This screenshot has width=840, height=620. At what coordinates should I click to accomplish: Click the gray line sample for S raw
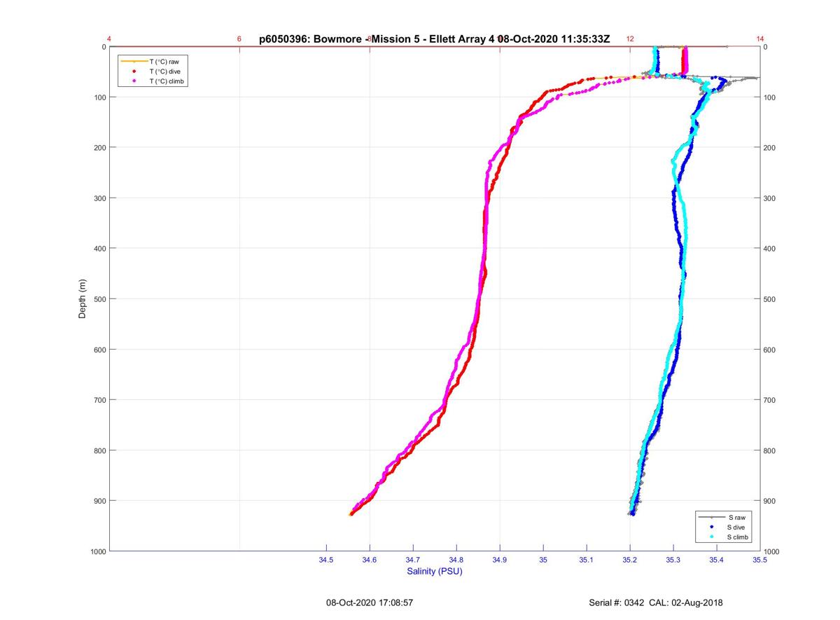tap(711, 517)
